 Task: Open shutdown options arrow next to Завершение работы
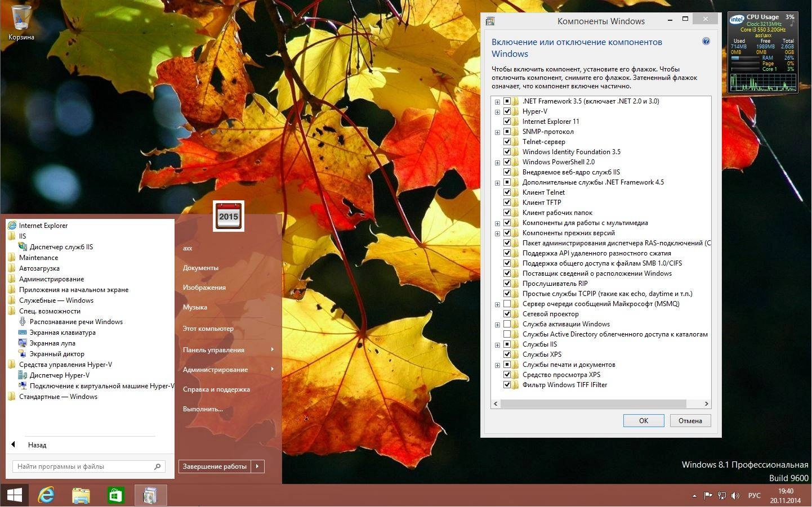pos(257,466)
